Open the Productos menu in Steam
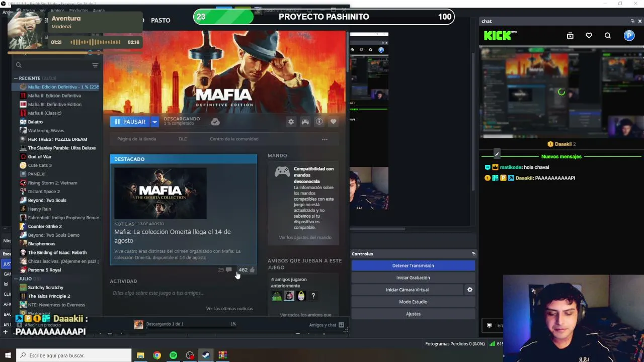The image size is (644, 362). [x=78, y=11]
